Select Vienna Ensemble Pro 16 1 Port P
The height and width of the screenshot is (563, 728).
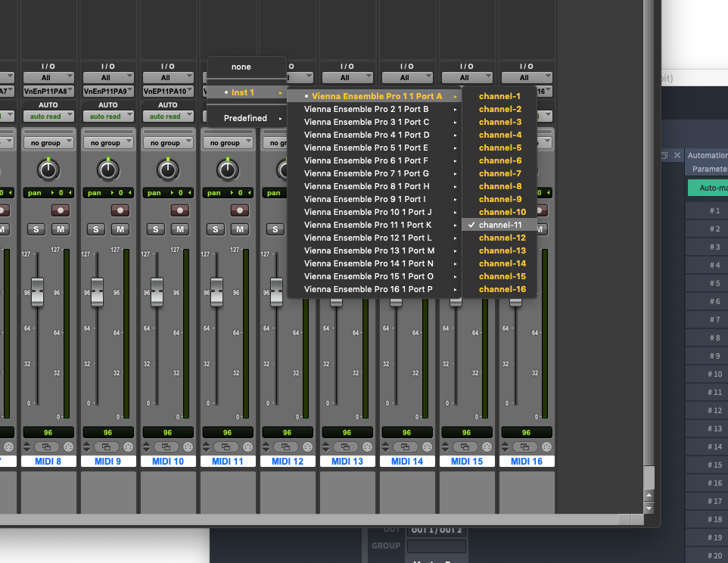click(374, 289)
